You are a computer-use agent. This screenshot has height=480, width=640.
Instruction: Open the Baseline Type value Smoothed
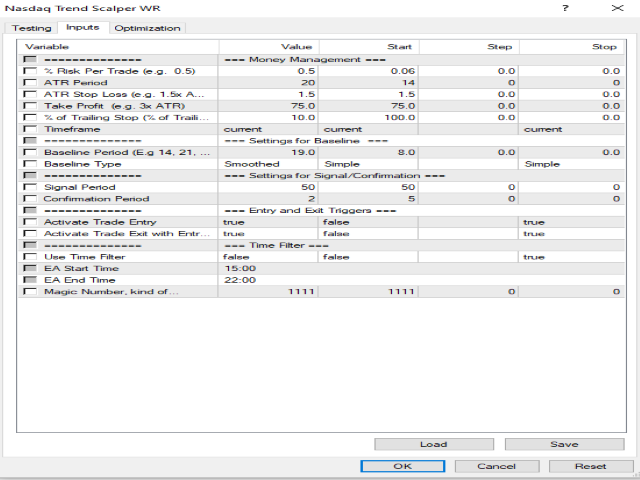tap(268, 164)
